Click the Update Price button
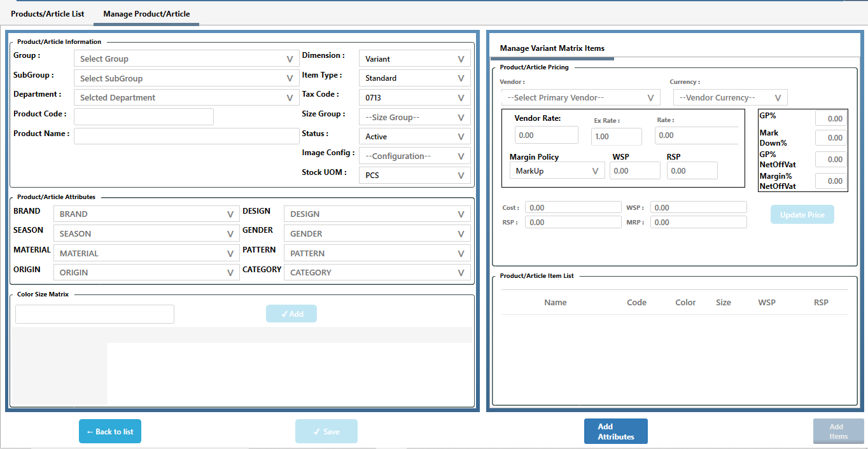 point(802,215)
